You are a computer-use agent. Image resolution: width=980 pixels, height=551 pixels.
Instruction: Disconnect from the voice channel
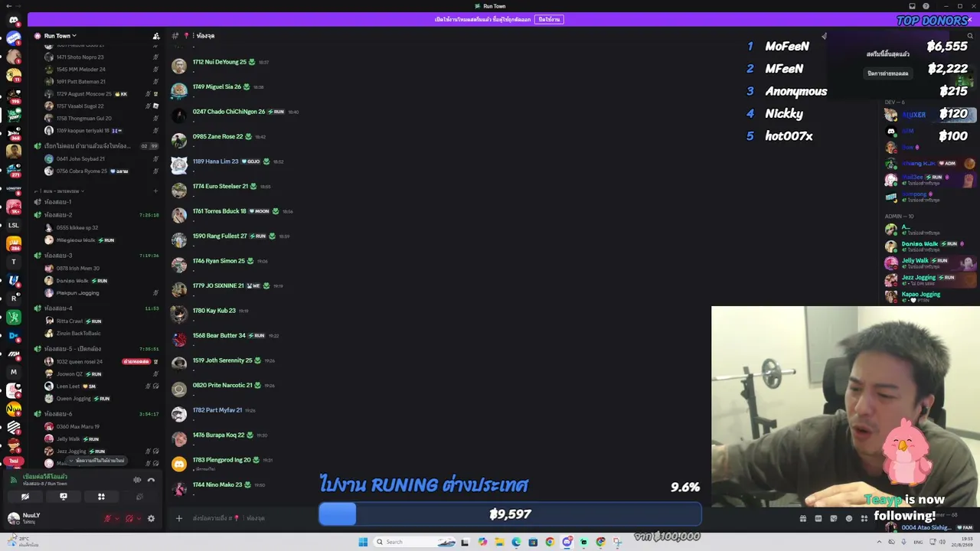151,480
